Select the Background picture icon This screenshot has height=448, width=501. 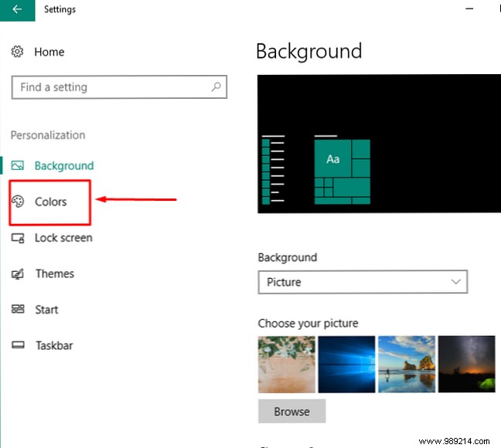click(x=18, y=165)
